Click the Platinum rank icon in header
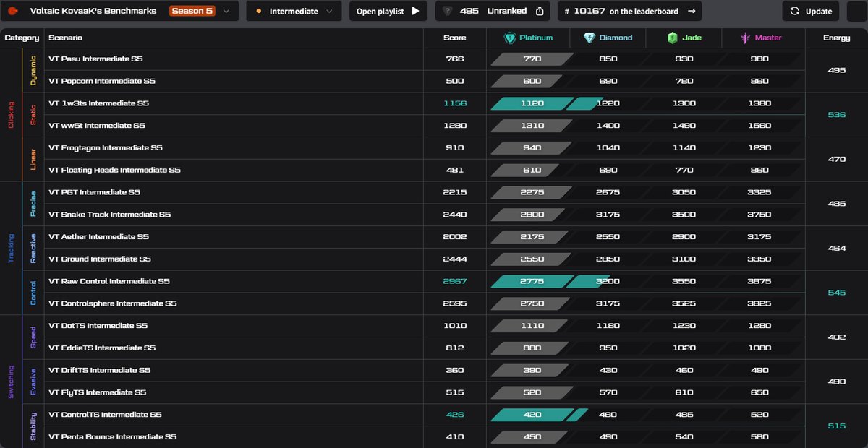868x448 pixels. [x=510, y=38]
